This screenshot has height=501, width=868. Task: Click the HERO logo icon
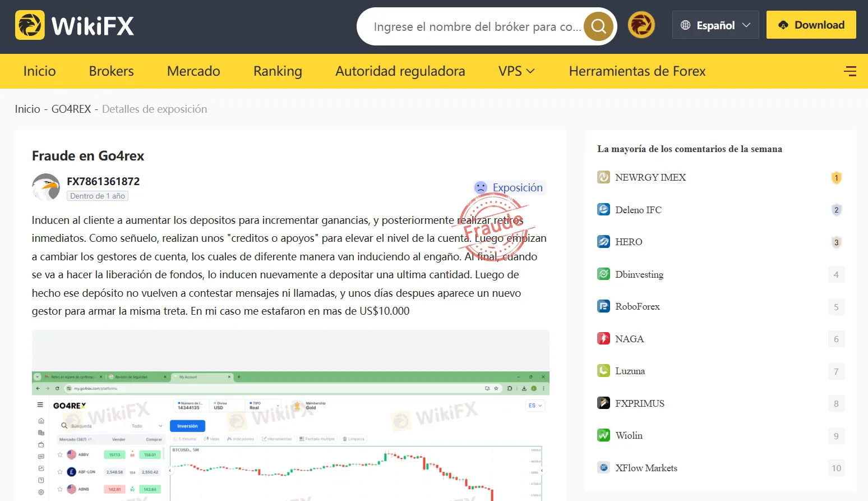(603, 242)
